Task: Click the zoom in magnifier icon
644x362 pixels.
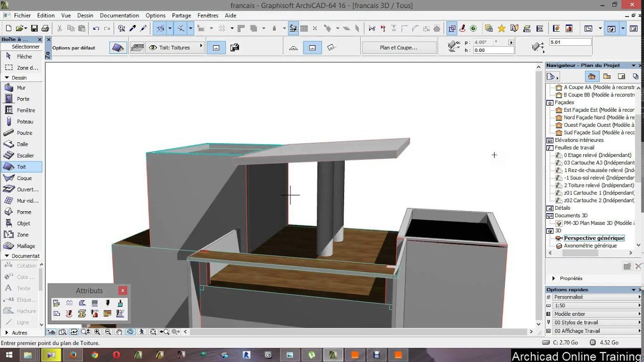Action: pos(97,332)
